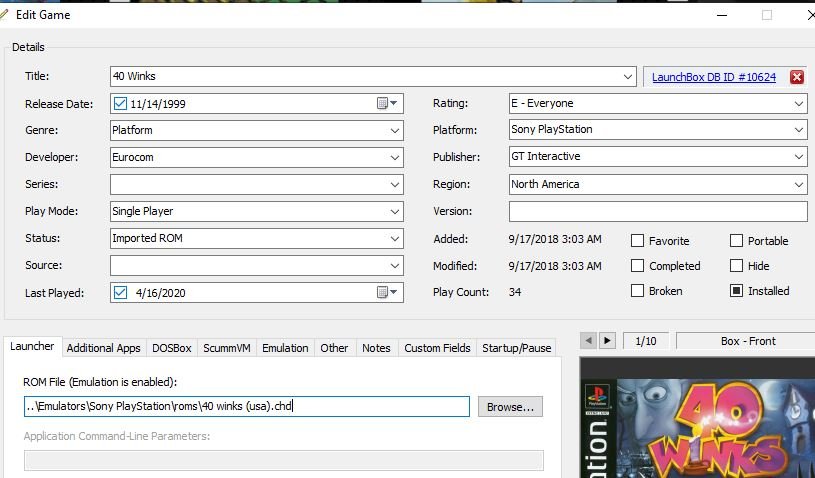The image size is (815, 478).
Task: Open the Release Date calendar picker
Action: (x=387, y=103)
